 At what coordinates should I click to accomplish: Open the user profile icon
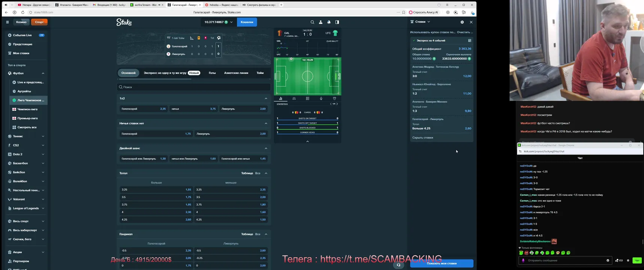click(321, 22)
